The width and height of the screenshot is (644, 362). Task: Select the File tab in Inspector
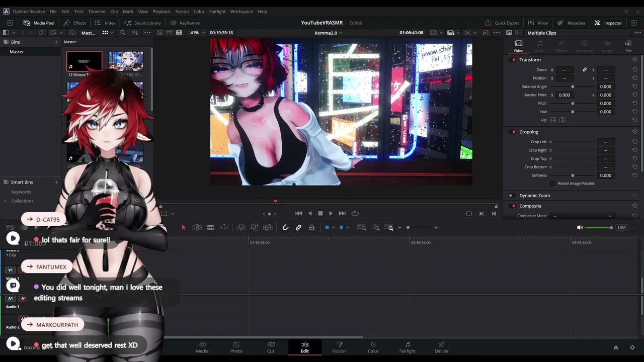[x=628, y=46]
